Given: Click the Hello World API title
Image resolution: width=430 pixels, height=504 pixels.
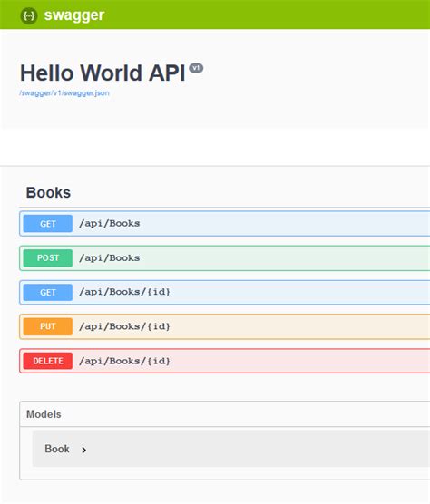Looking at the screenshot, I should click(103, 73).
